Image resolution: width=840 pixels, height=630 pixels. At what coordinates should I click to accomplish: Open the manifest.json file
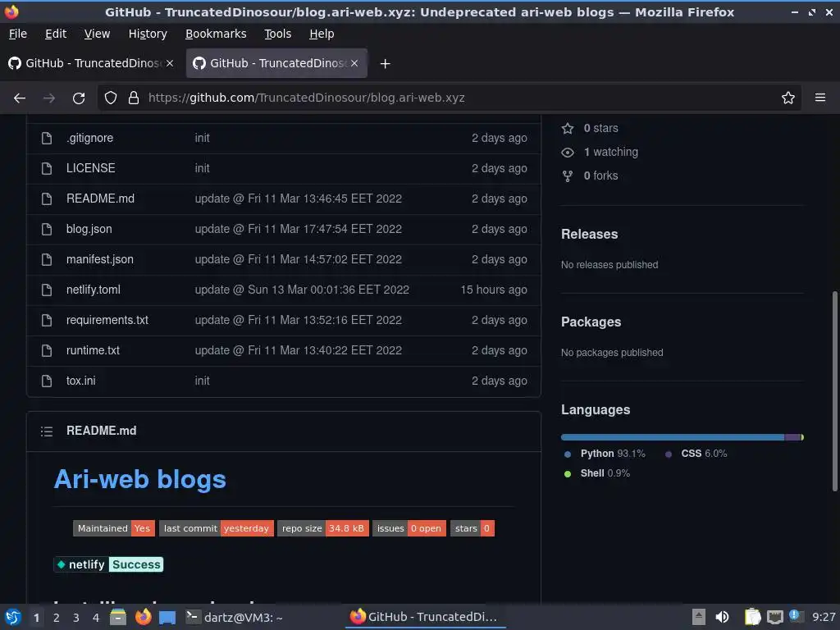click(99, 259)
